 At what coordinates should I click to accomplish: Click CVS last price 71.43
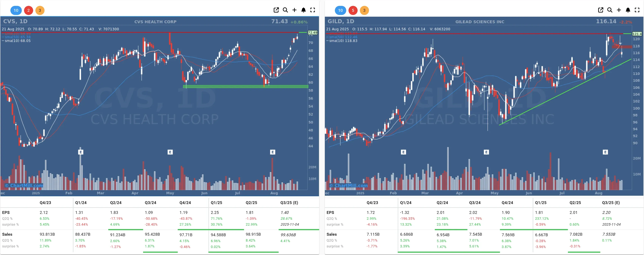pyautogui.click(x=279, y=21)
